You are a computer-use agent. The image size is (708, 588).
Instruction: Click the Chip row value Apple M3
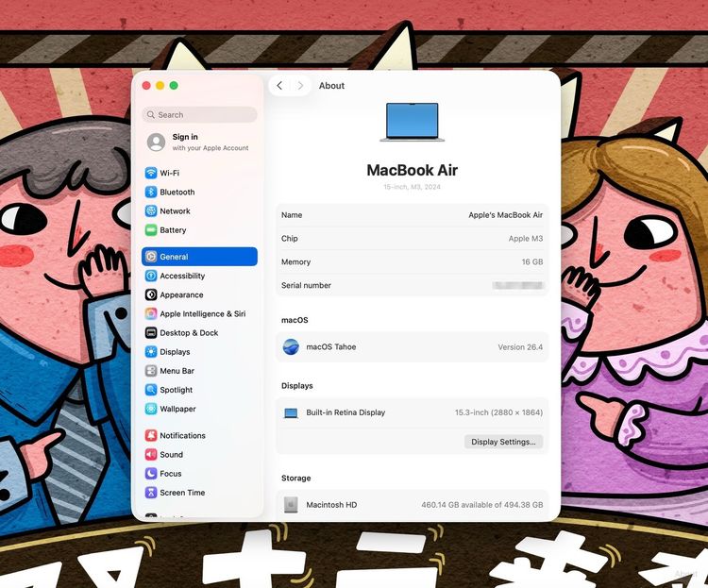tap(526, 239)
